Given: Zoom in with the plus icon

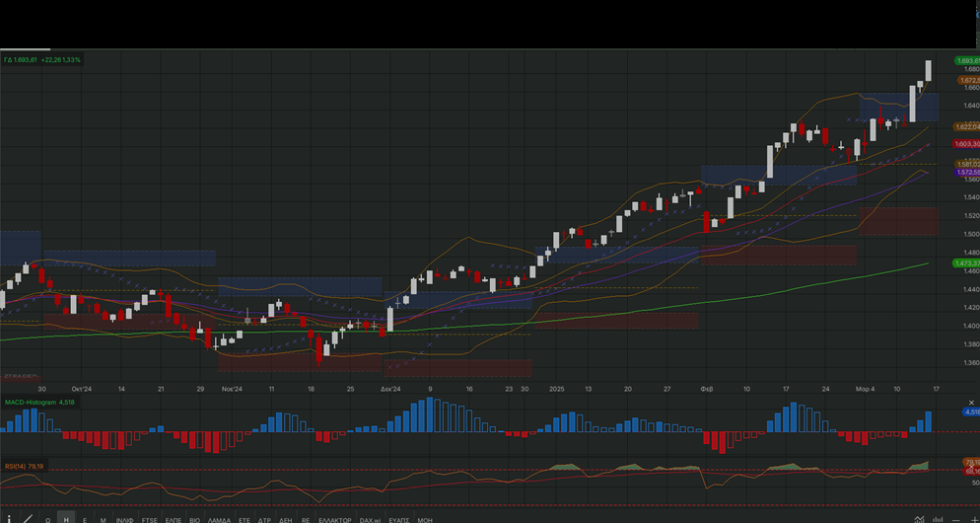Looking at the screenshot, I should pos(974,520).
